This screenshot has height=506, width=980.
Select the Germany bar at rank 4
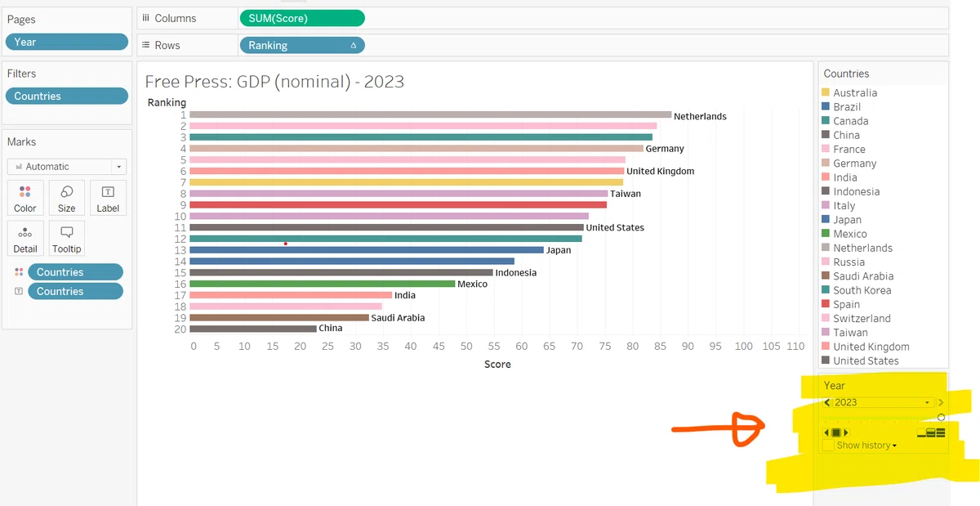pos(416,149)
